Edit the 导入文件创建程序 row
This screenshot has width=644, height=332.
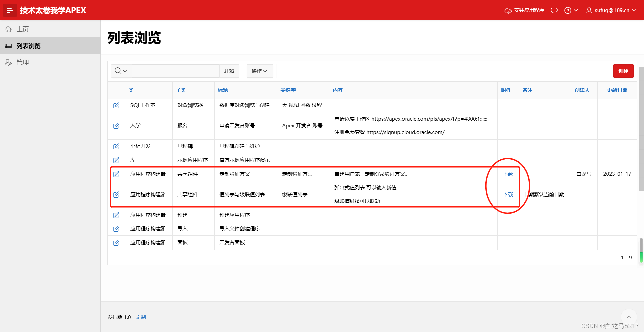[116, 229]
